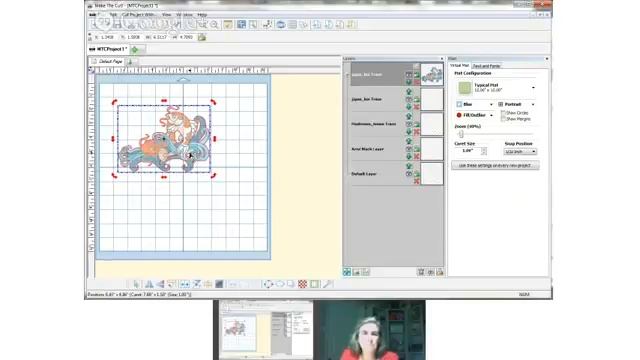Click Use these settings on every new project
Image resolution: width=640 pixels, height=360 pixels.
[495, 165]
